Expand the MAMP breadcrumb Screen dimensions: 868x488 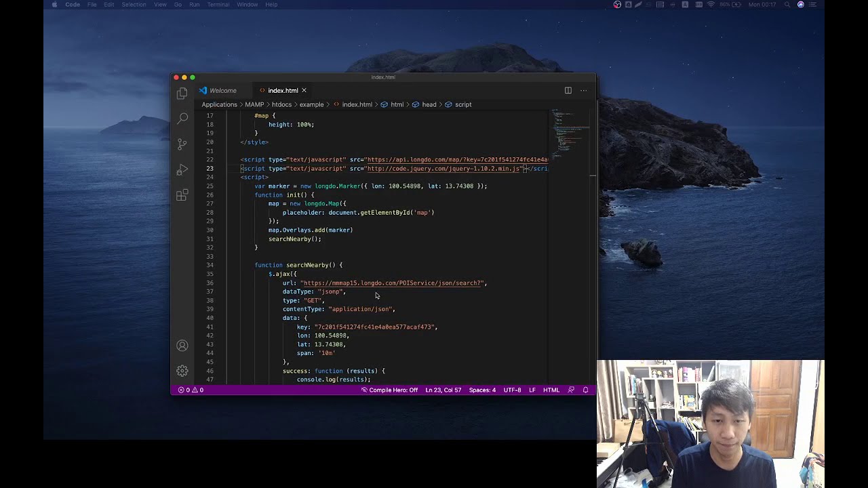pyautogui.click(x=254, y=105)
